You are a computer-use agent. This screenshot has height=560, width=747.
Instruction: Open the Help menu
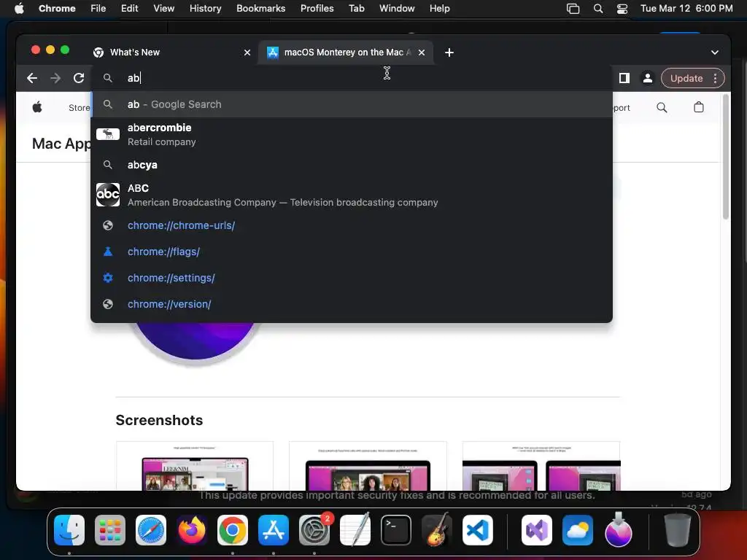(x=439, y=8)
